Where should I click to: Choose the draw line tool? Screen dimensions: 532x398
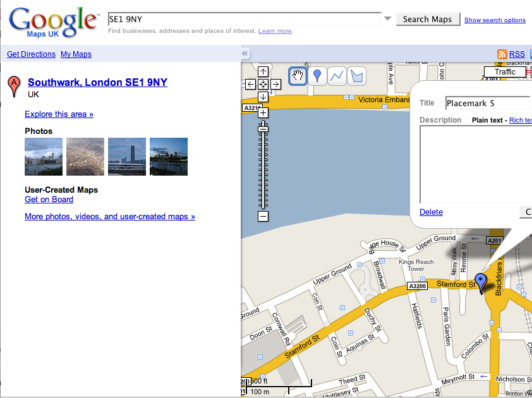click(337, 76)
